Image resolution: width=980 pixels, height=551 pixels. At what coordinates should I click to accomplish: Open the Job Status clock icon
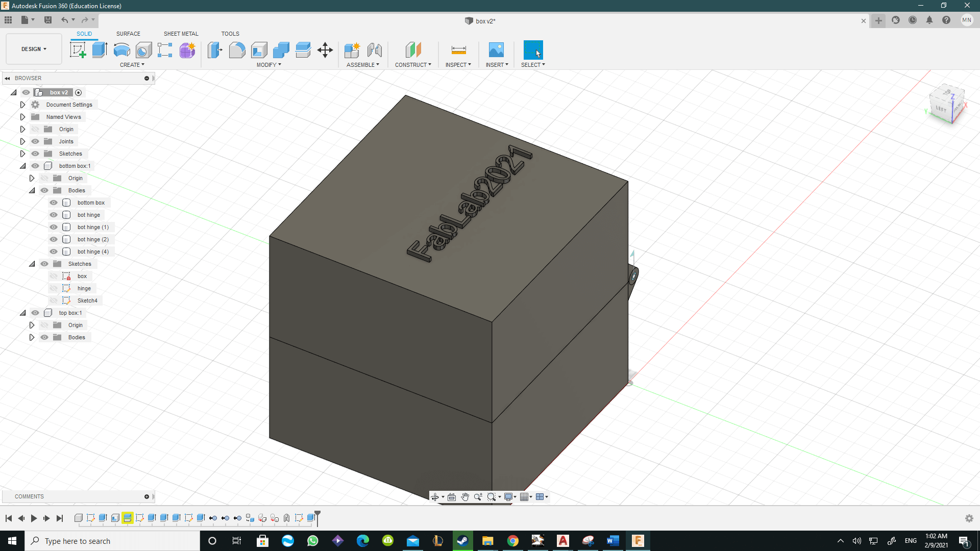click(x=913, y=20)
